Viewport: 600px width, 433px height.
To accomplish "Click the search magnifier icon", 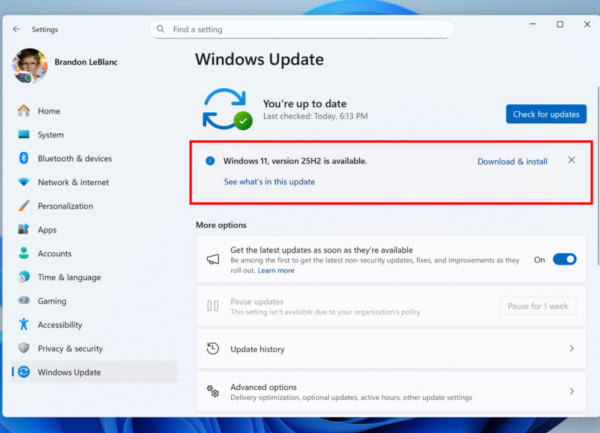I will (x=161, y=29).
